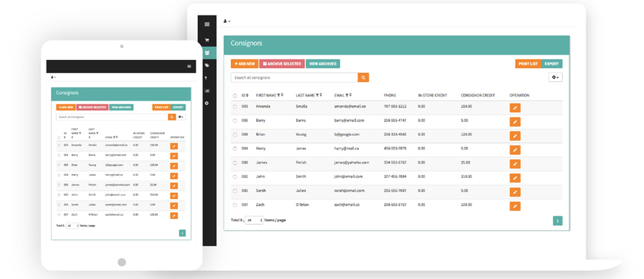The height and width of the screenshot is (279, 644).
Task: Go to page 1 on the laptop pagination
Action: (558, 220)
